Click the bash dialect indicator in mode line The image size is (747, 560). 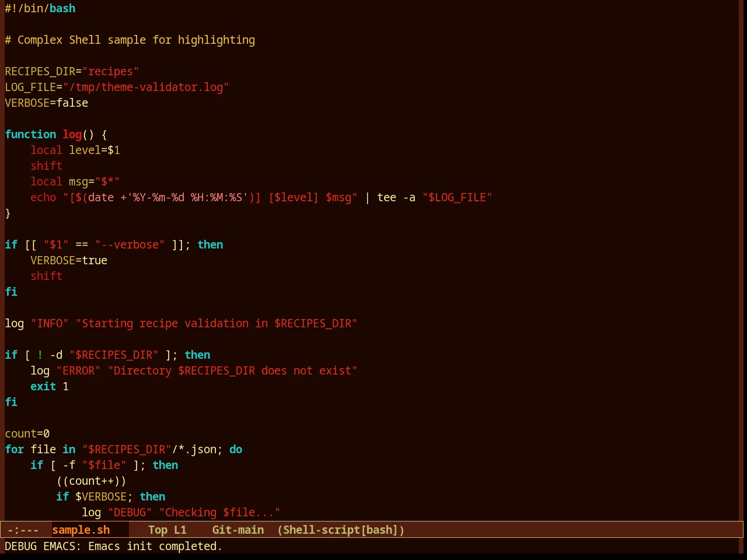click(379, 530)
